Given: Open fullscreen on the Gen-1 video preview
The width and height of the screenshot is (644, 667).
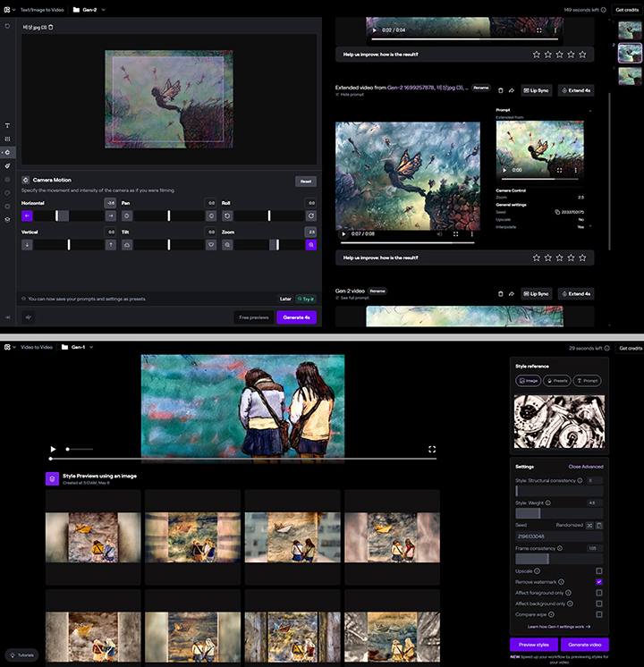Looking at the screenshot, I should click(x=432, y=449).
